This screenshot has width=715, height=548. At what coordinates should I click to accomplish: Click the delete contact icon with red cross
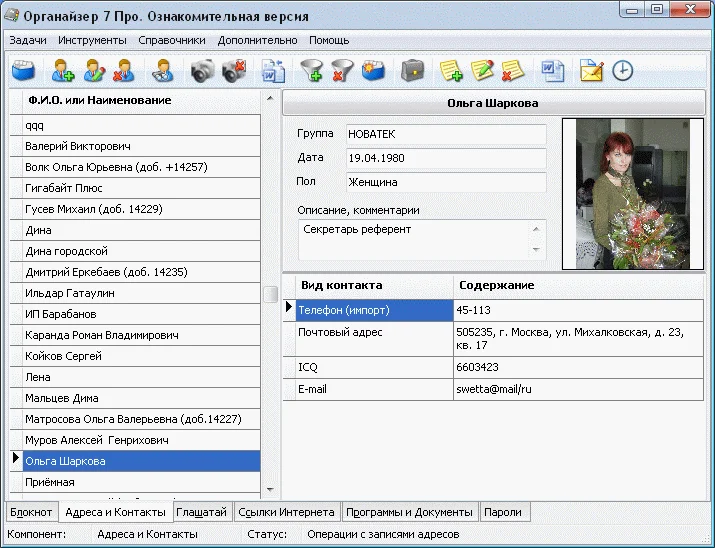tap(124, 71)
